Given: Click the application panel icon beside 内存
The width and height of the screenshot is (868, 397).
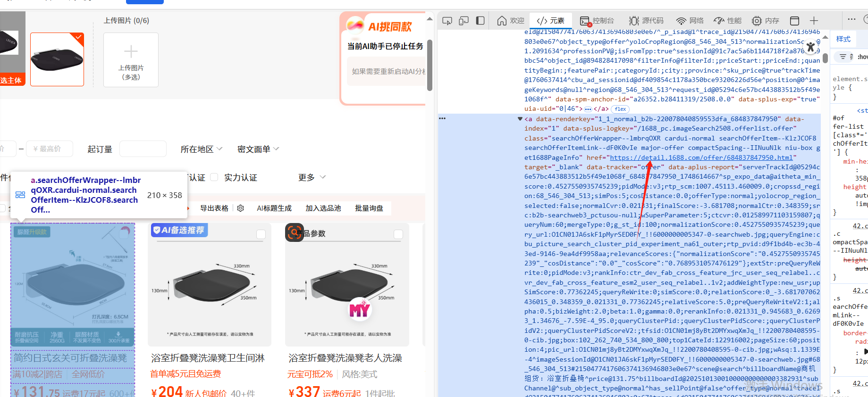Looking at the screenshot, I should click(x=794, y=21).
